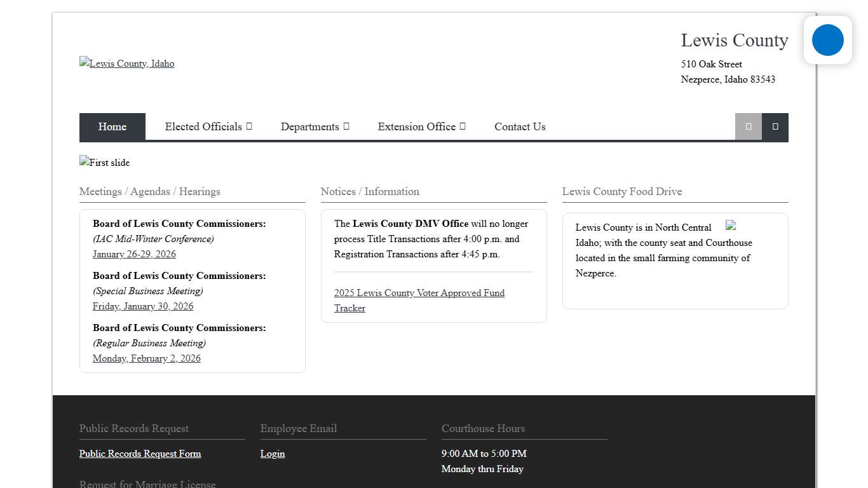Click the Lewis County Food Drive heading
This screenshot has width=868, height=488.
pos(621,191)
